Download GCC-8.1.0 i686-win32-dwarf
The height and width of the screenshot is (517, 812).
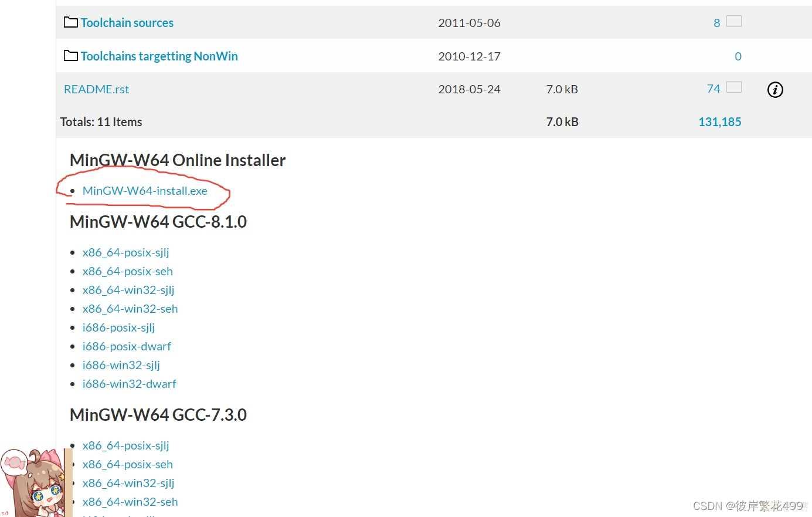129,384
